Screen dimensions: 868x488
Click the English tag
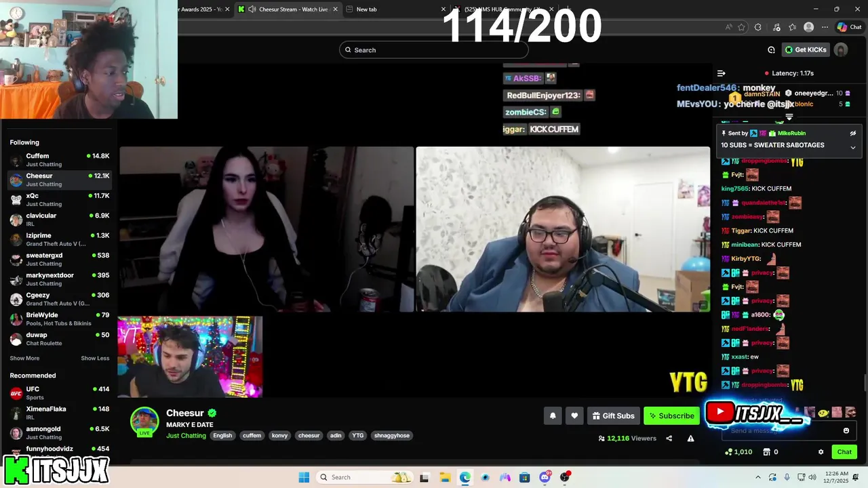click(x=222, y=436)
